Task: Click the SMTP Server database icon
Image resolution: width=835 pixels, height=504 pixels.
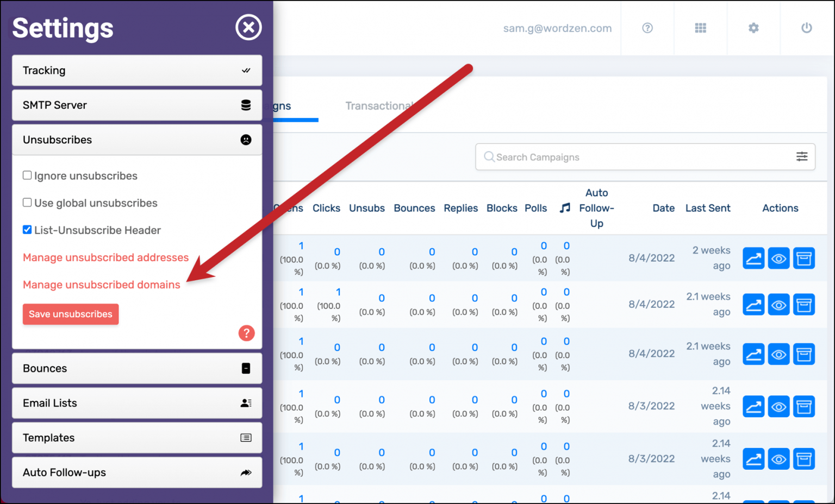Action: 246,105
